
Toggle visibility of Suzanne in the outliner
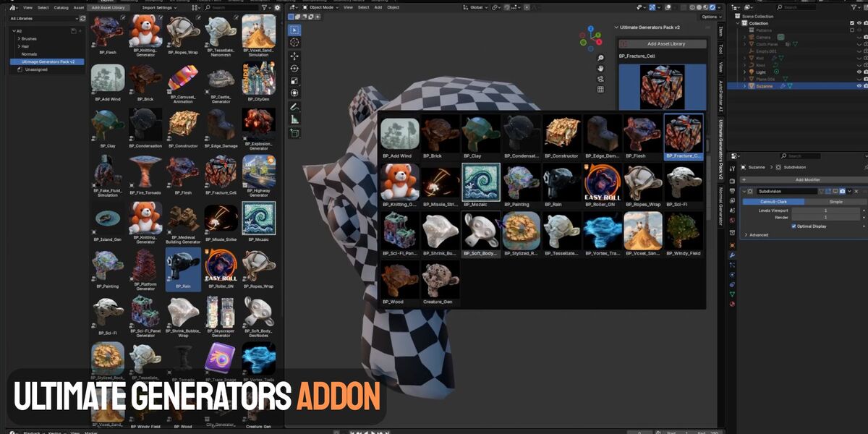coord(859,86)
